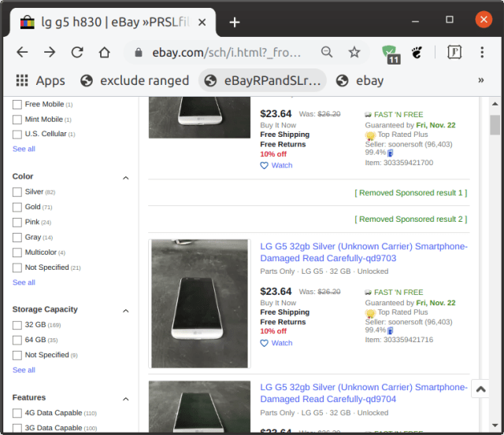Viewport: 504px width, 435px height.
Task: Check Not Specified under Storage Capacity
Action: 17,356
